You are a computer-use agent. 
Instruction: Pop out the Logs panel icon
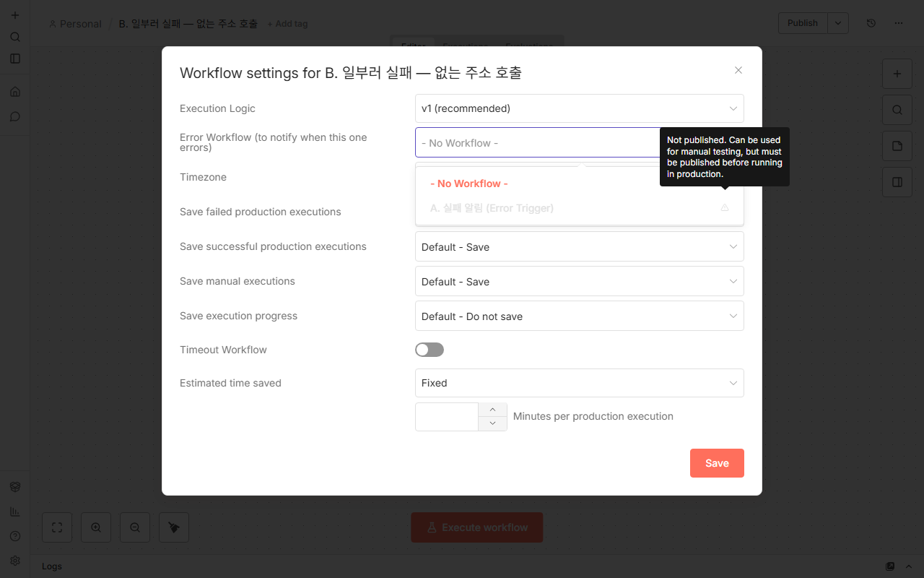click(x=890, y=566)
